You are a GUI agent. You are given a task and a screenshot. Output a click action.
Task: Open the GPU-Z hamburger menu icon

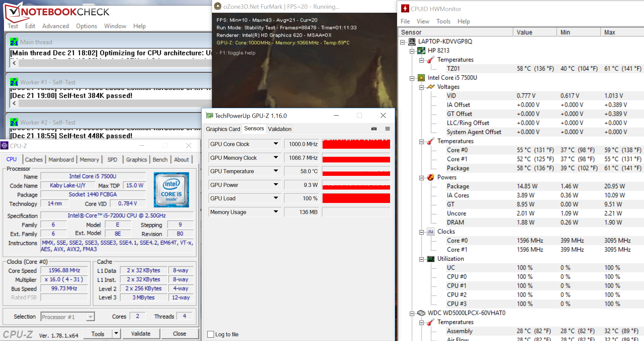pos(387,129)
